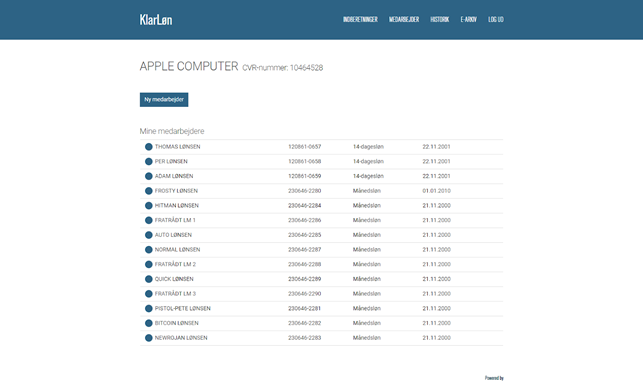The width and height of the screenshot is (643, 381).
Task: Click the BITCOIN LØNSEN employee name
Action: (x=176, y=323)
